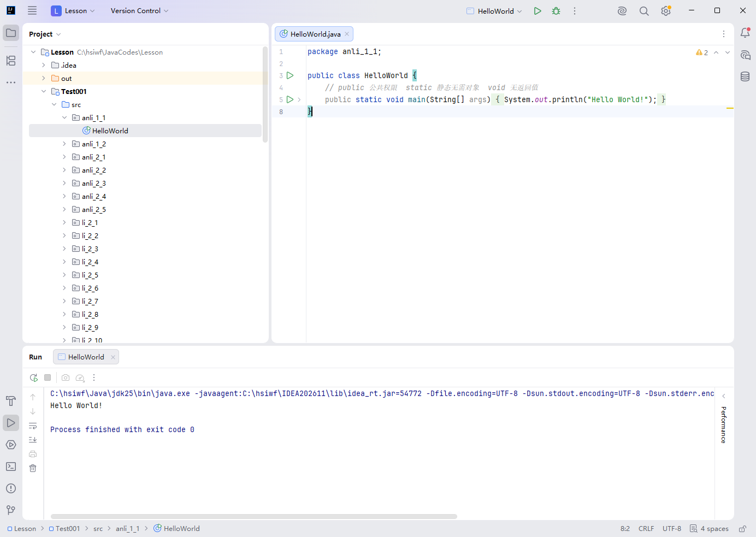Toggle soft-wrap in console
Viewport: 756px width, 537px height.
(33, 426)
